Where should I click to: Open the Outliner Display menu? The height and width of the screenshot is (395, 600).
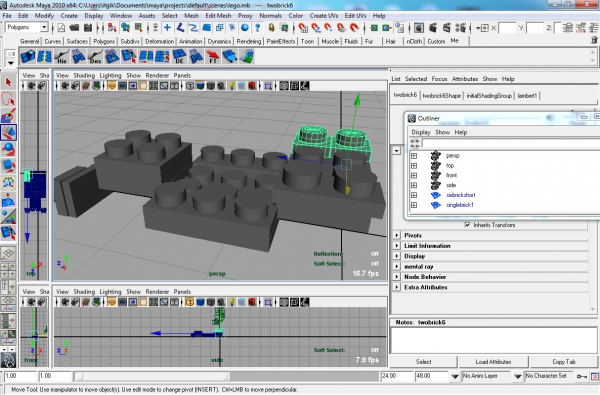point(421,132)
